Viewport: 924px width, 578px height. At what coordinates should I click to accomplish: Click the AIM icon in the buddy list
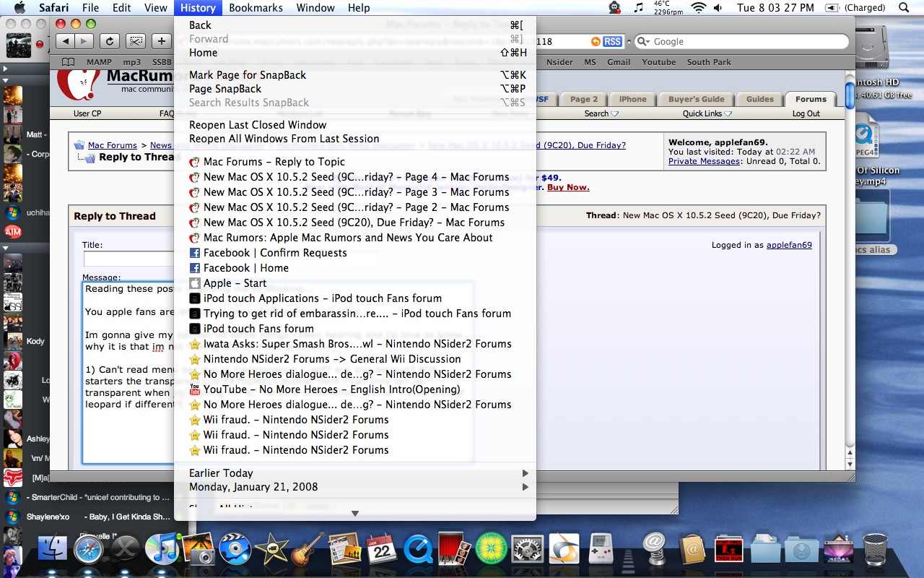tap(12, 231)
